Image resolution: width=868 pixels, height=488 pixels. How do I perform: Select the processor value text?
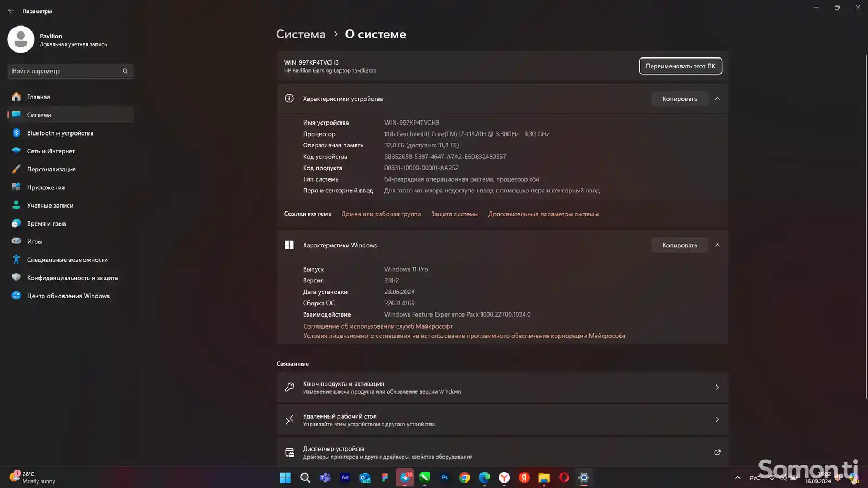(x=466, y=134)
